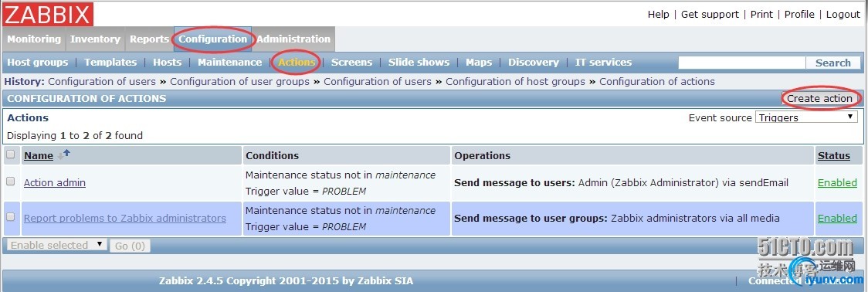This screenshot has height=292, width=868.
Task: Check the box for Action admin row
Action: click(11, 182)
